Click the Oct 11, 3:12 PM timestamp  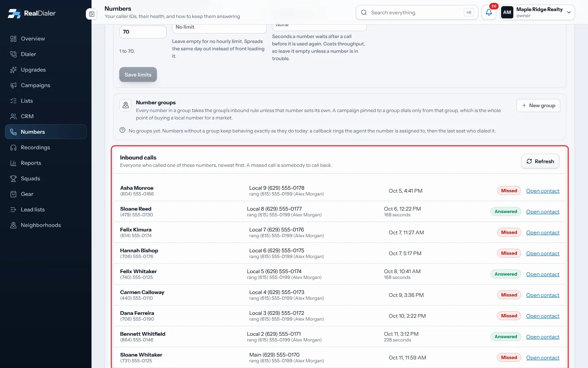coord(401,334)
